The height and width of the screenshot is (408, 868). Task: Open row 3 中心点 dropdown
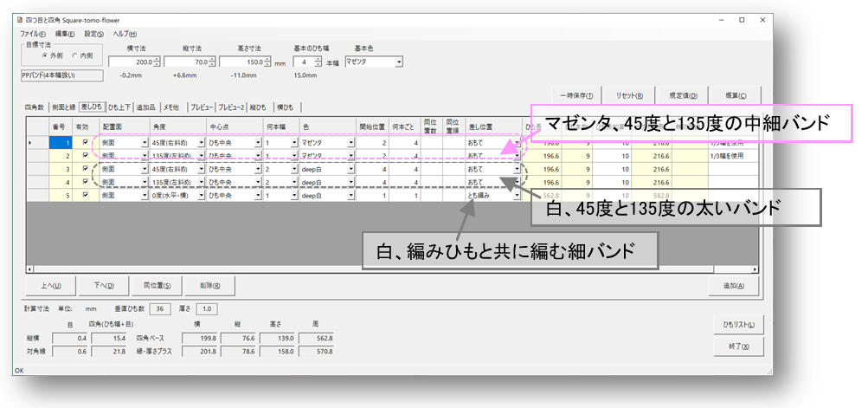[x=258, y=169]
